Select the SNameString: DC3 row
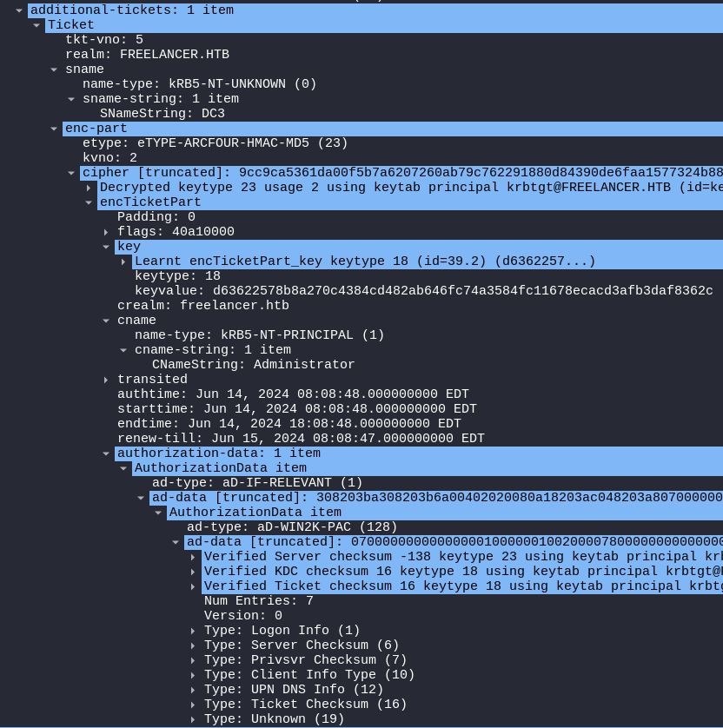The image size is (723, 728). tap(162, 114)
